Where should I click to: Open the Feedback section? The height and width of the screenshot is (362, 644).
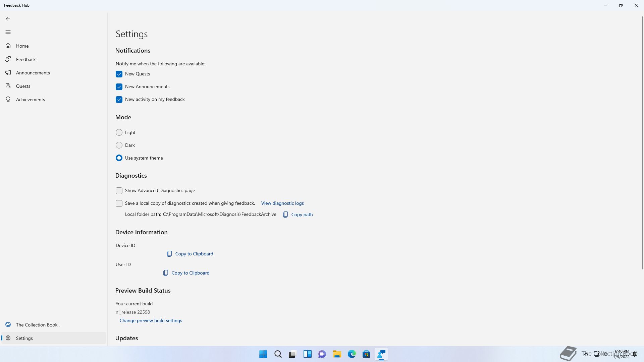point(54,59)
